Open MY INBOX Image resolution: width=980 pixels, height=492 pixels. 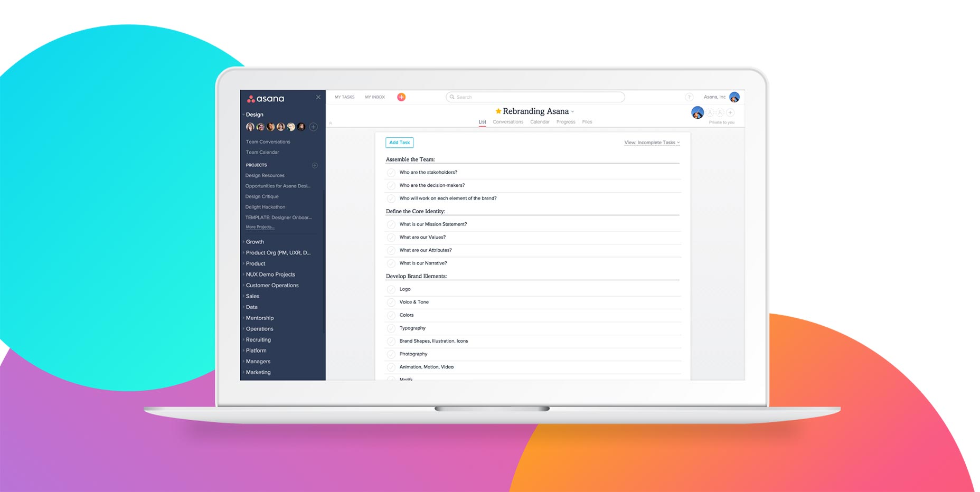click(375, 97)
